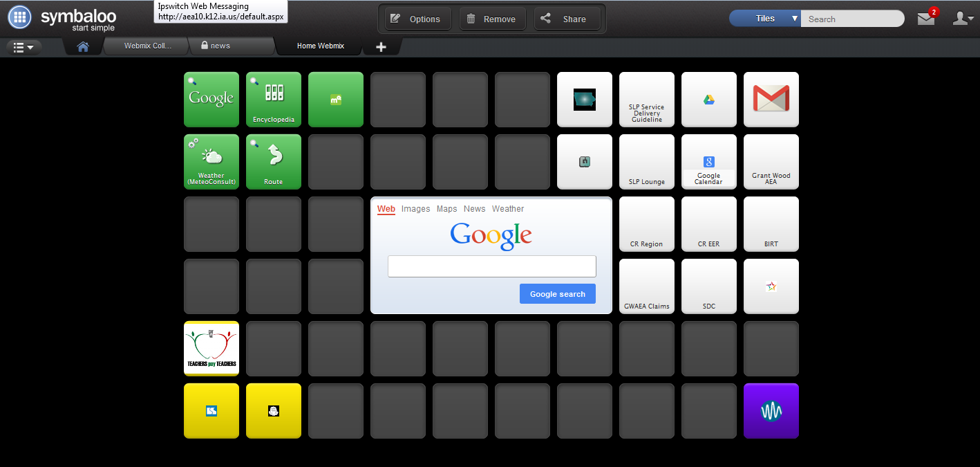Select the Weather (MeteoConsult) tile

pyautogui.click(x=211, y=162)
